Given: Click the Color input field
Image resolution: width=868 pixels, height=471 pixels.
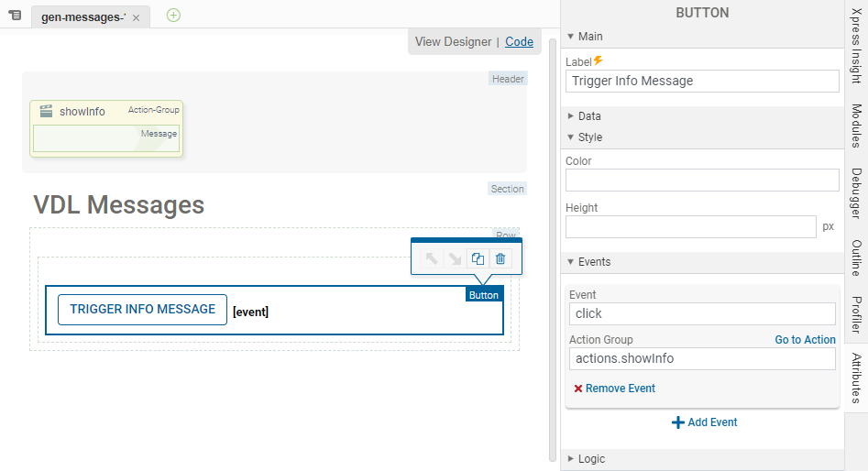Looking at the screenshot, I should [x=701, y=180].
